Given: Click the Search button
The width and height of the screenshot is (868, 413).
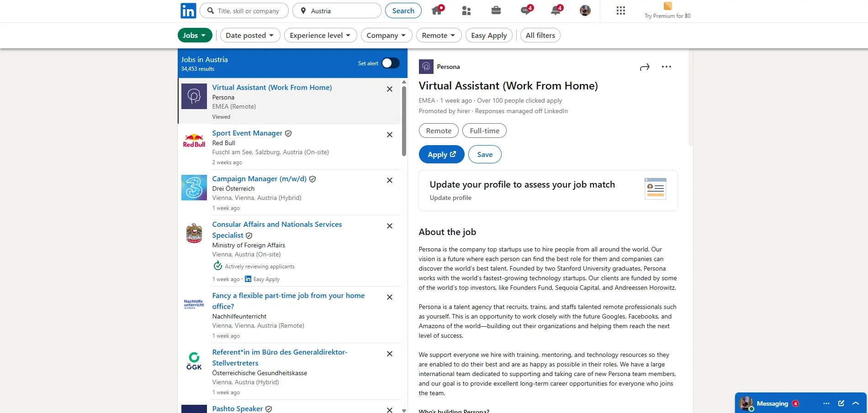Looking at the screenshot, I should (403, 10).
